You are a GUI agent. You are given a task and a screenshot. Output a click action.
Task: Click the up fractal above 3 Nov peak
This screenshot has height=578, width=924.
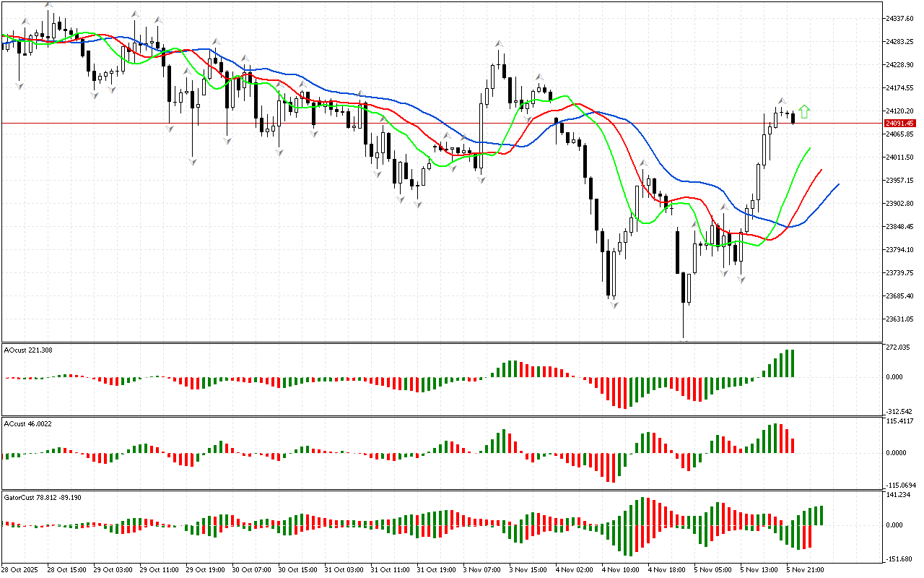[x=499, y=45]
